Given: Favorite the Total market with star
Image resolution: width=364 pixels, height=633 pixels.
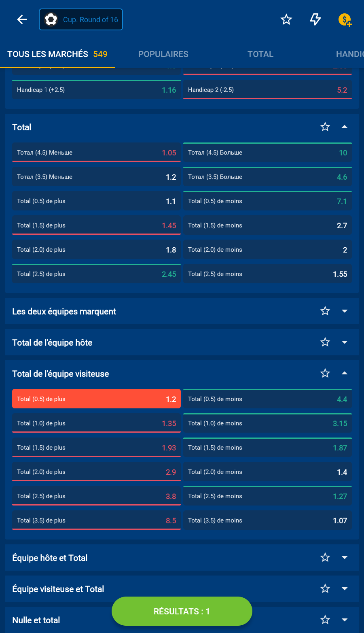Looking at the screenshot, I should (325, 127).
